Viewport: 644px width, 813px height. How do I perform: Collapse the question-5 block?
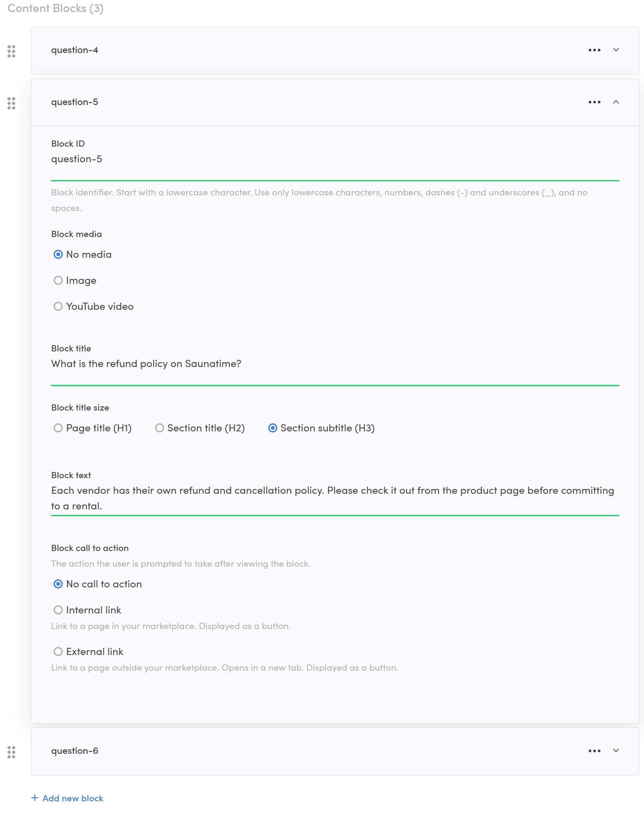616,102
